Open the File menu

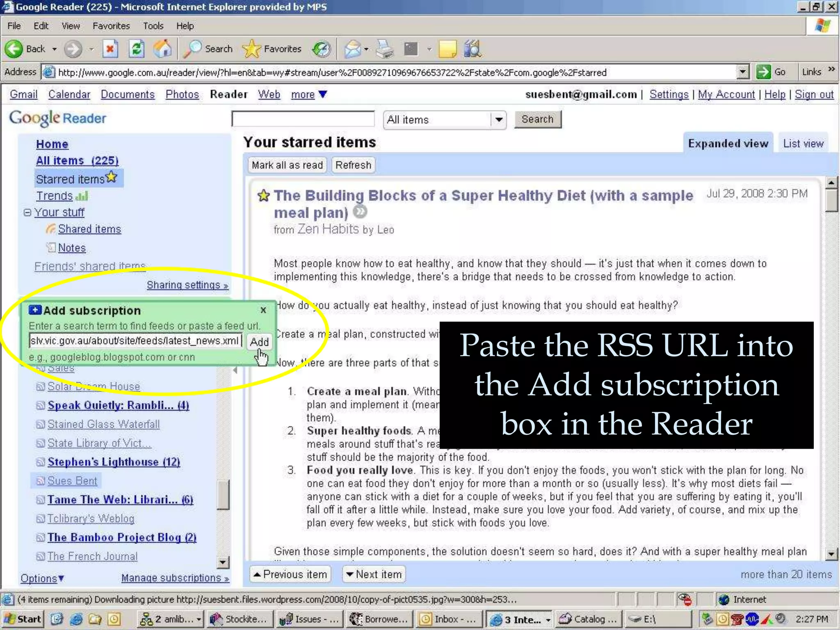click(x=14, y=26)
